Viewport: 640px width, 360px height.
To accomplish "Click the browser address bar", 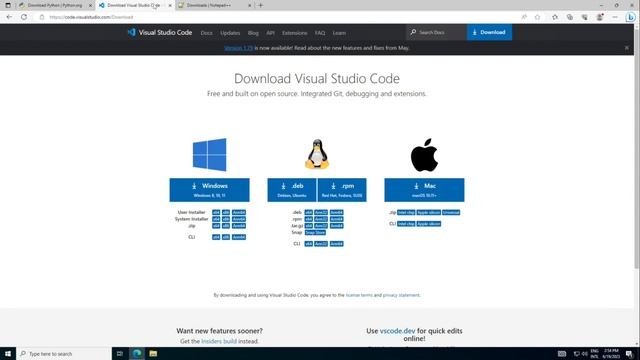I will pyautogui.click(x=282, y=17).
